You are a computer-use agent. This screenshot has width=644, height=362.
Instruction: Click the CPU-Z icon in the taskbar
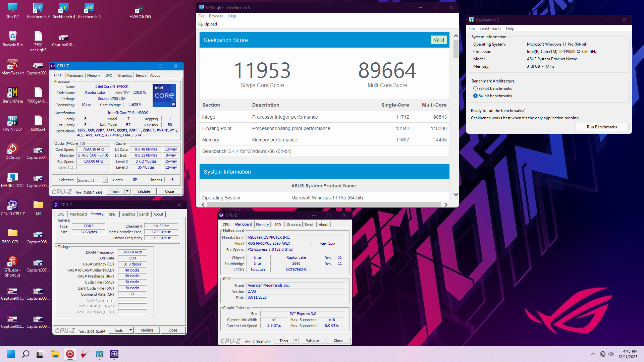tap(114, 354)
